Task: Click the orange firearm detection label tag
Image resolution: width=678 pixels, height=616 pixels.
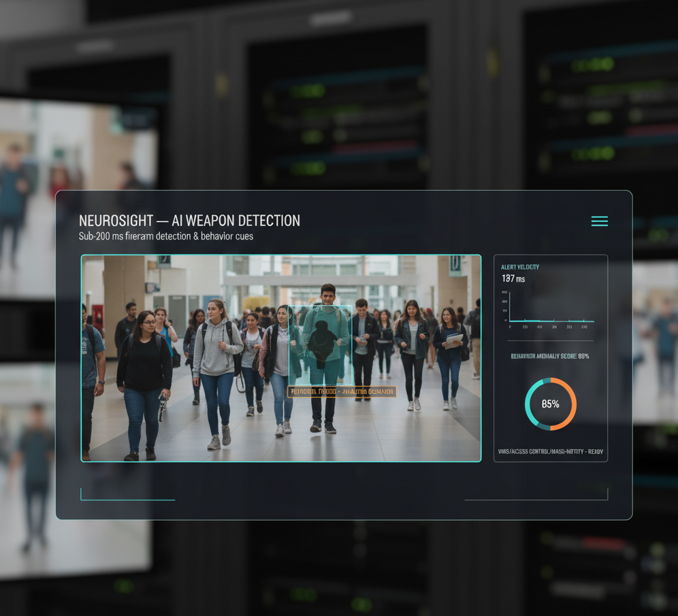Action: click(x=340, y=391)
